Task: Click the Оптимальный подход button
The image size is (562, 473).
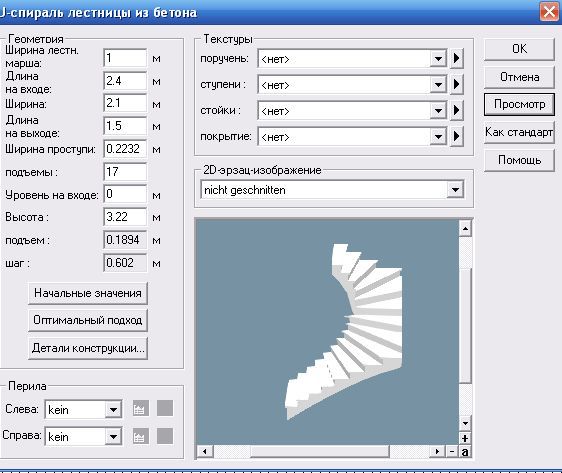Action: 88,320
